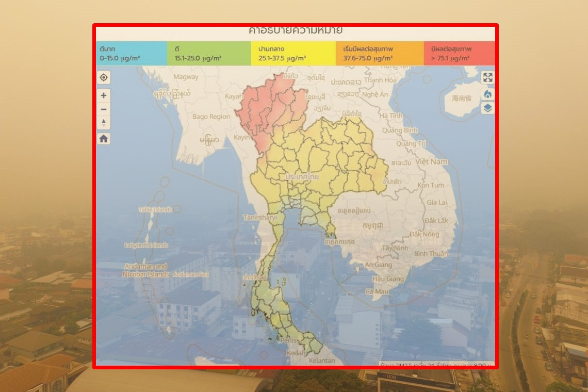Screen dimensions: 588x392
Task: Zoom in on the map
Action: [x=104, y=95]
